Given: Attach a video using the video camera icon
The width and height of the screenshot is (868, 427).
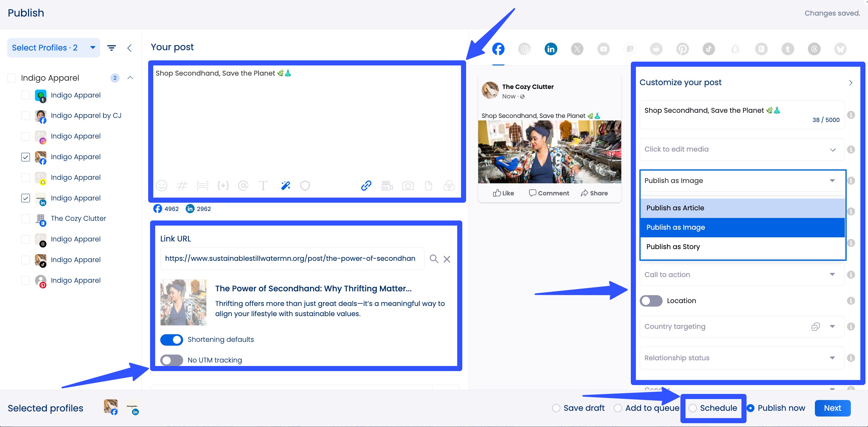Looking at the screenshot, I should pyautogui.click(x=387, y=186).
